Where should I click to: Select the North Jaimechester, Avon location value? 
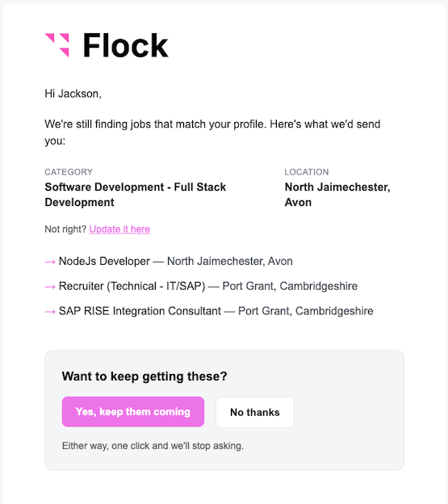337,195
